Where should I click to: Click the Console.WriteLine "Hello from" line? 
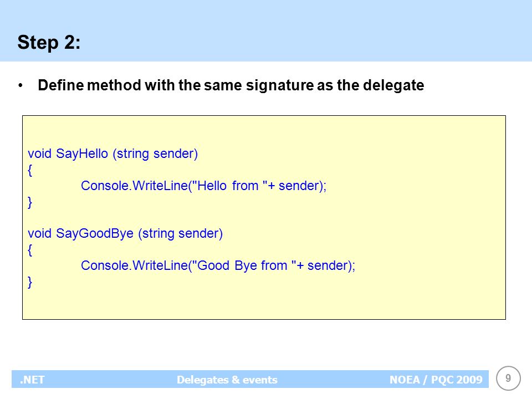(x=203, y=186)
